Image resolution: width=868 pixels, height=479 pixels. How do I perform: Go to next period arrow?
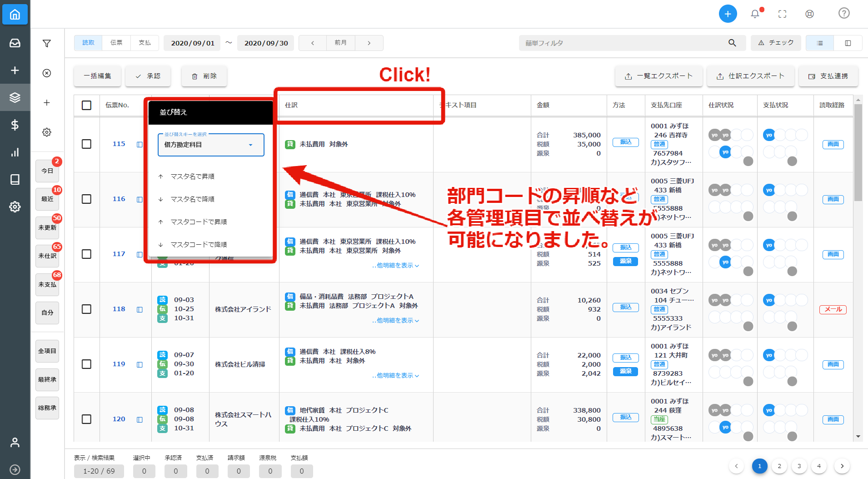click(369, 43)
